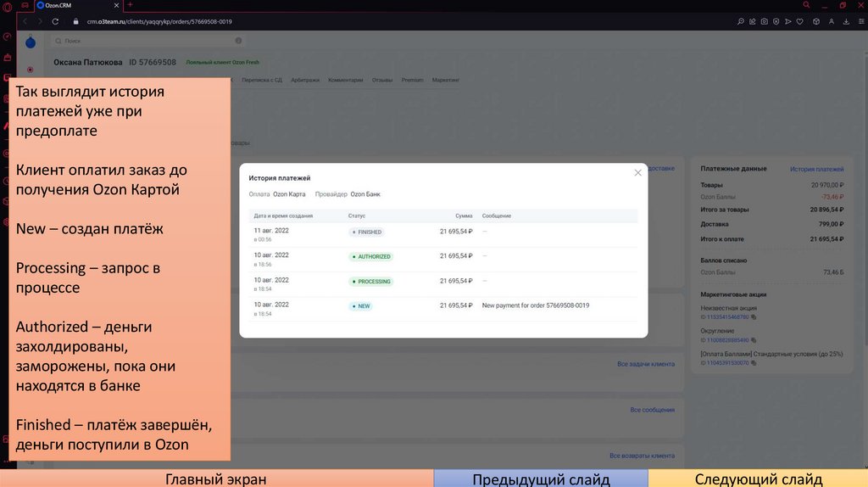This screenshot has width=868, height=487.
Task: Go to Главный экран
Action: (x=216, y=479)
